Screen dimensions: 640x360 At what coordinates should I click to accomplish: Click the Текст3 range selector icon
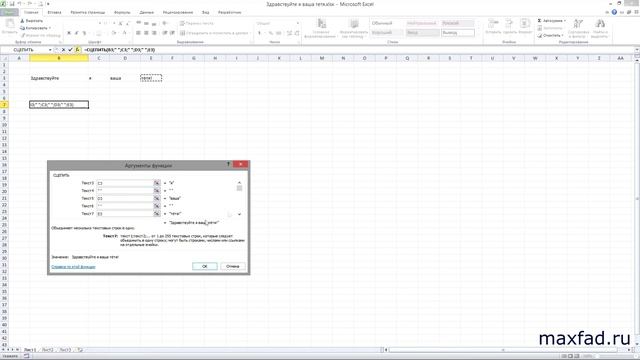(157, 183)
